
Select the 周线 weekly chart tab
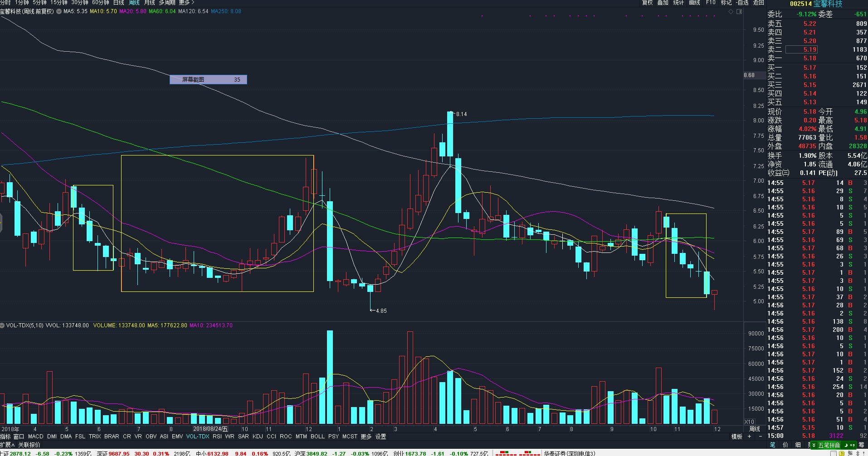click(x=134, y=3)
